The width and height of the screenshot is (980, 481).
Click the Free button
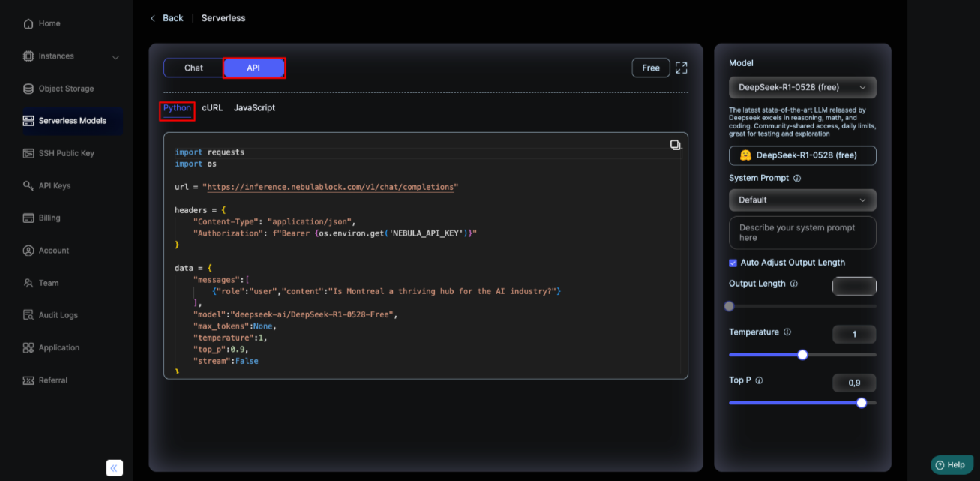click(x=651, y=68)
